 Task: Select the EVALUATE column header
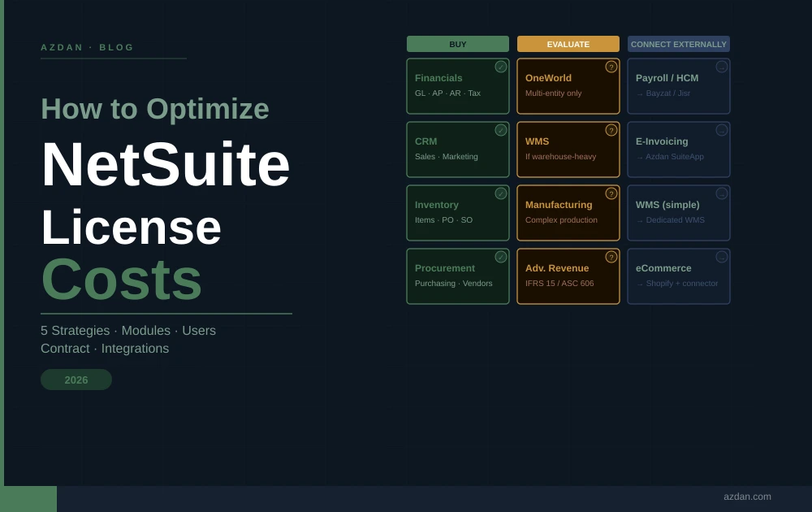pos(568,44)
